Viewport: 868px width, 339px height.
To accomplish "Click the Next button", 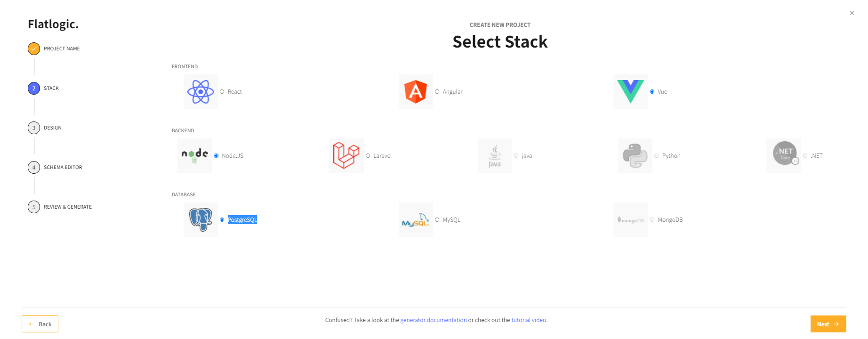I will [828, 324].
